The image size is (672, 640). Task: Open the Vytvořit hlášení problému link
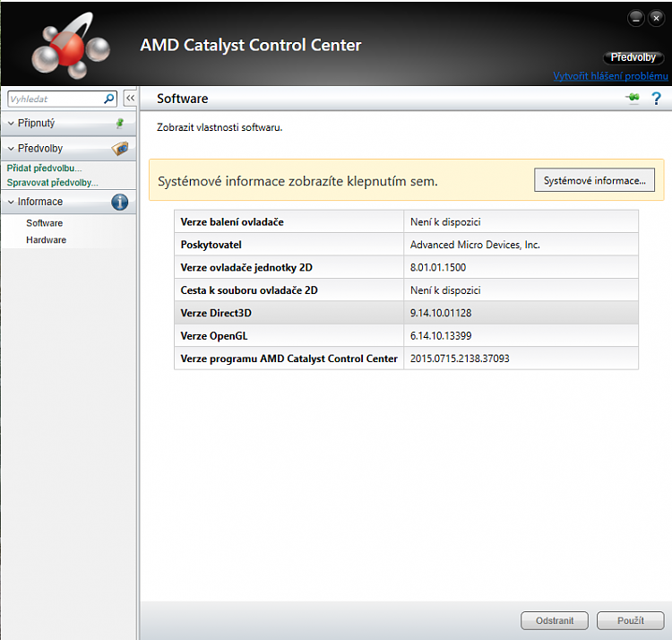click(610, 76)
